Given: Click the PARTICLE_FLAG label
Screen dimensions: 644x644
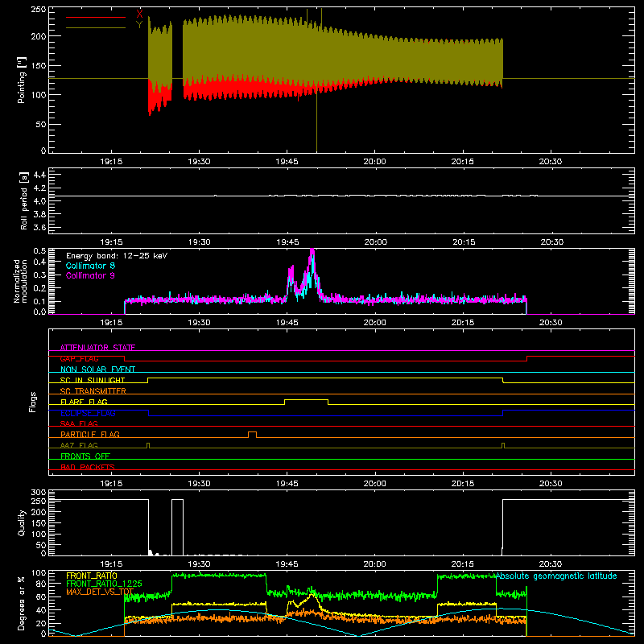Looking at the screenshot, I should coord(90,434).
